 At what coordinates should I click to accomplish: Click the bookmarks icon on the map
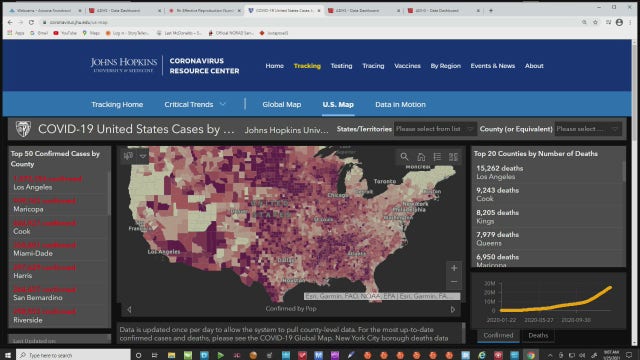(129, 156)
